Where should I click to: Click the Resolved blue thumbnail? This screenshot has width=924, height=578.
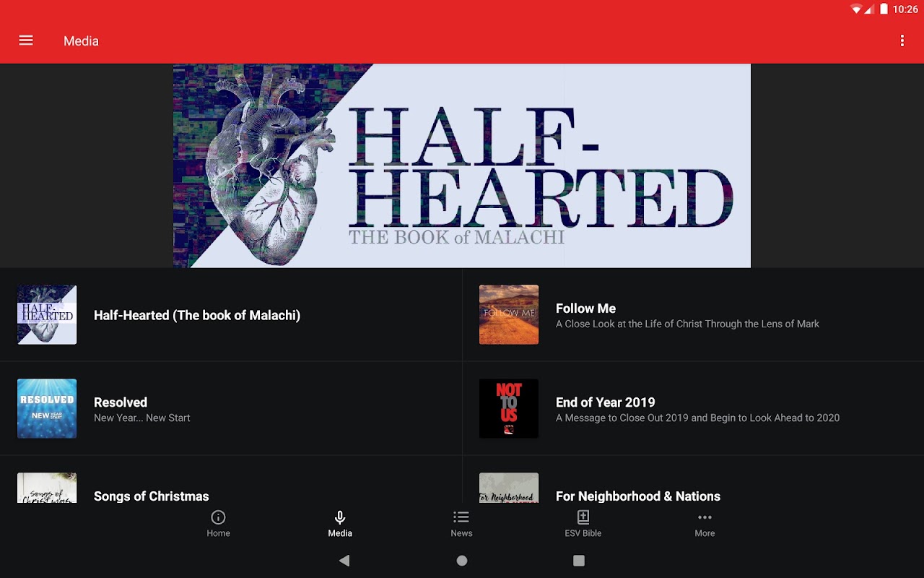pos(47,409)
